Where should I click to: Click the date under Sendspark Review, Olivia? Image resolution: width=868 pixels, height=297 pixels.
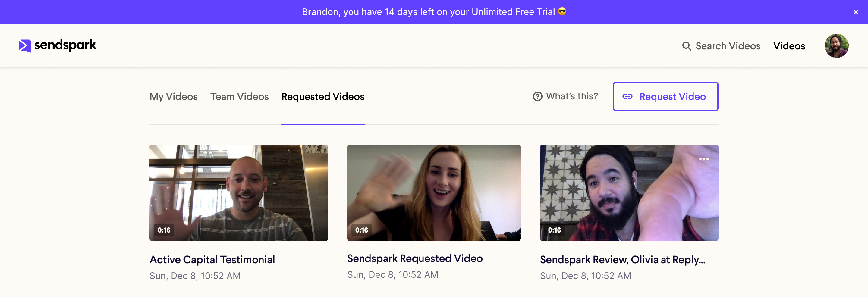click(585, 276)
